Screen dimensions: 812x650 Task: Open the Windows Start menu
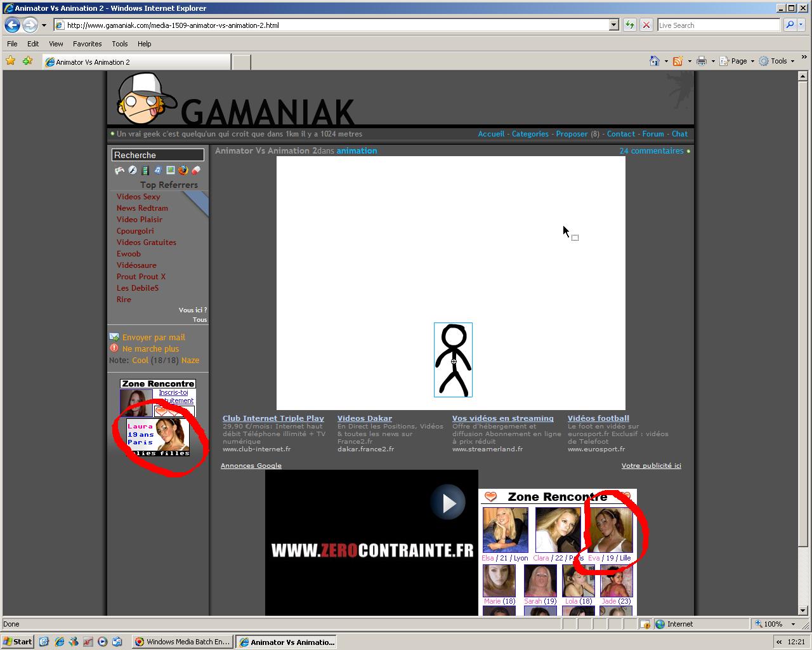(18, 642)
